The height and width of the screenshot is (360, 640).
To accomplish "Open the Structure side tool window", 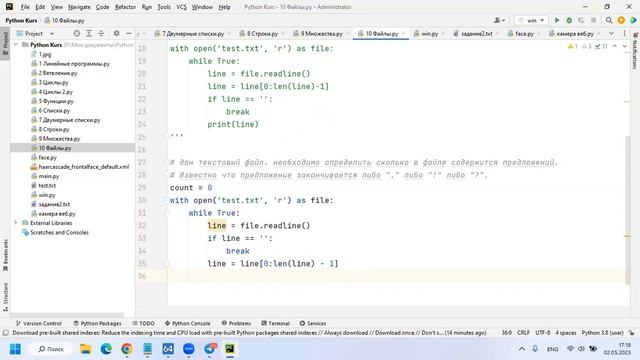I will 5,297.
